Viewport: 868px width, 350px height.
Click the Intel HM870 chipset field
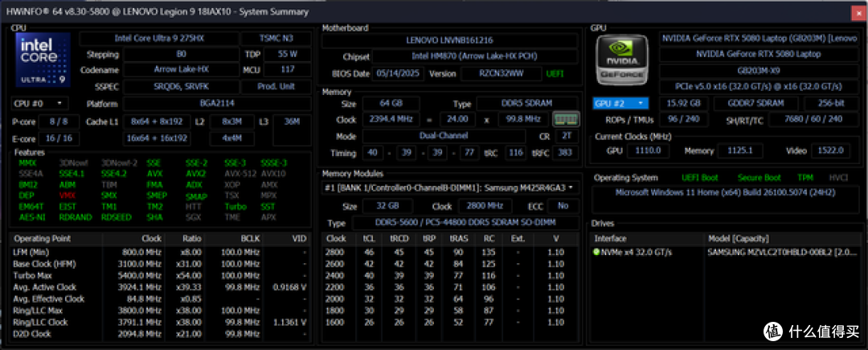pos(474,56)
